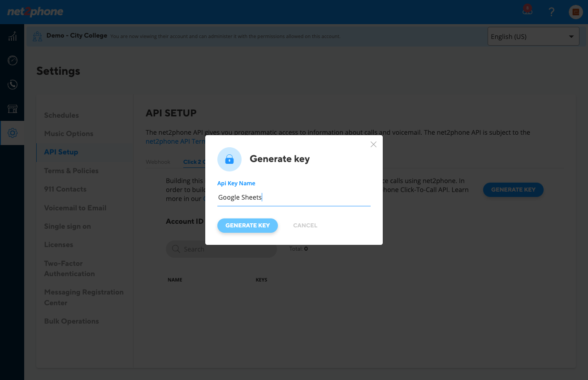Viewport: 588px width, 380px height.
Task: Click the Total: 0 count text
Action: tap(298, 248)
